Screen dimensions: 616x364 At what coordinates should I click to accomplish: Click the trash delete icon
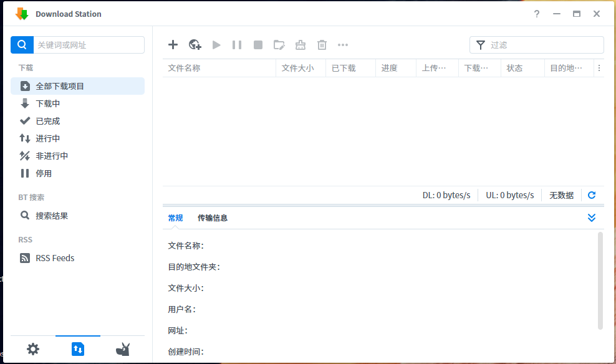[322, 44]
